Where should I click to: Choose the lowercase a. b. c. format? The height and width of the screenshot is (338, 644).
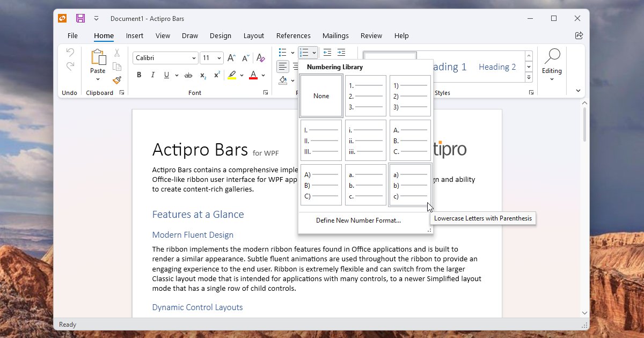tap(365, 185)
